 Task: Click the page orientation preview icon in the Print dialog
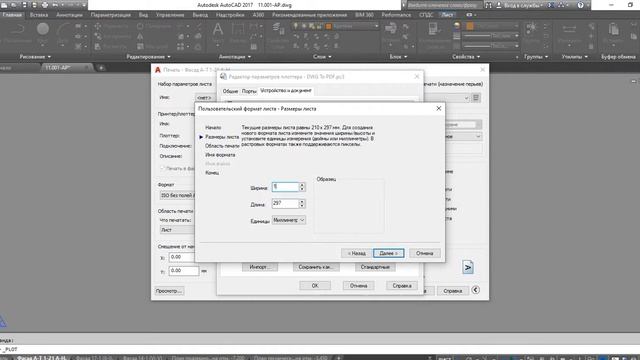click(x=468, y=267)
